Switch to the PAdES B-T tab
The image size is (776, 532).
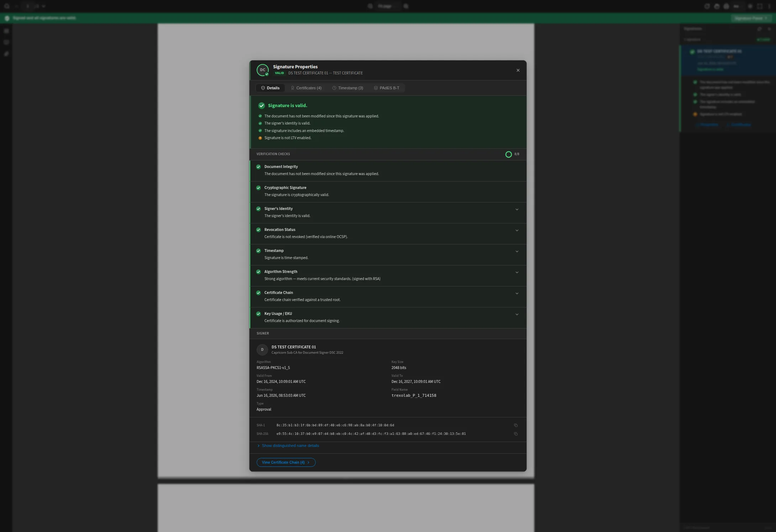click(x=387, y=88)
